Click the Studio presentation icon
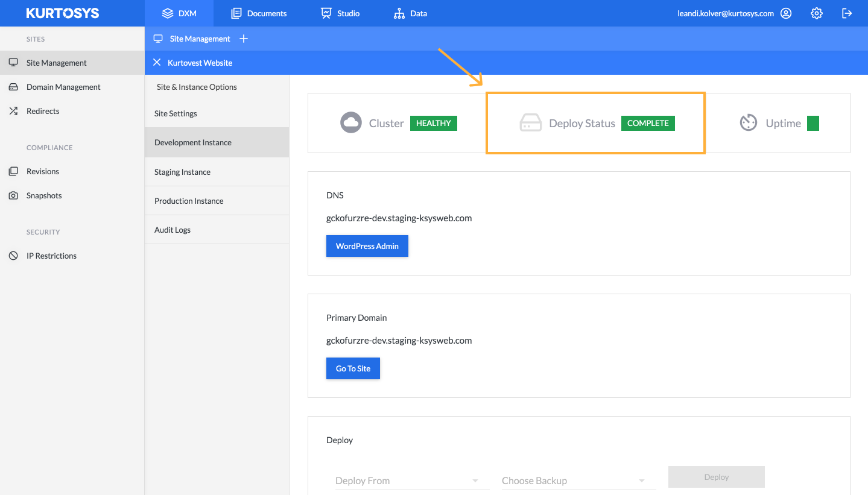The image size is (868, 495). pyautogui.click(x=326, y=13)
